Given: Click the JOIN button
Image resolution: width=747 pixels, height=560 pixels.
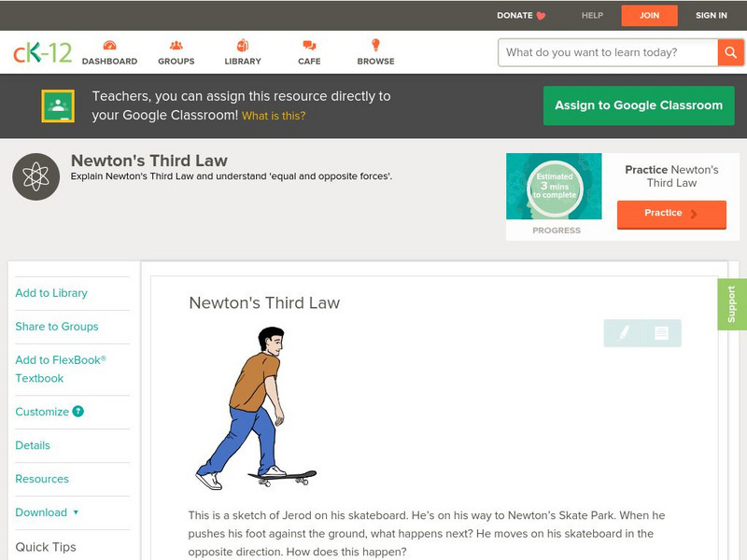Looking at the screenshot, I should [649, 16].
